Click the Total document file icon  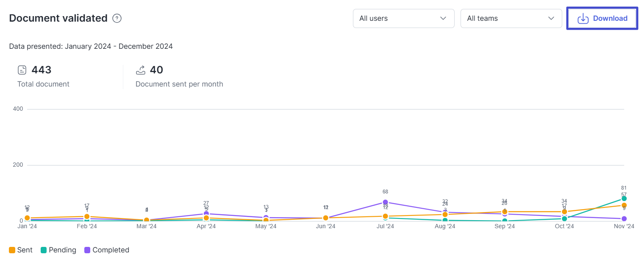[22, 70]
